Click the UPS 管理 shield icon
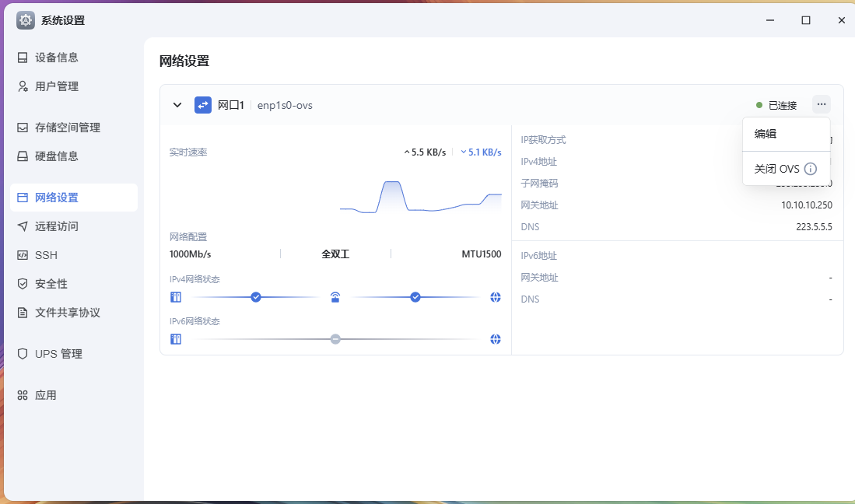 pos(23,354)
